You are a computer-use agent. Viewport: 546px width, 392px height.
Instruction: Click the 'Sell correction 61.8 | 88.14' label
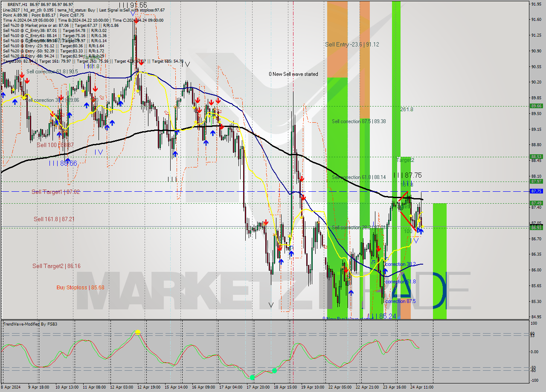pyautogui.click(x=359, y=177)
